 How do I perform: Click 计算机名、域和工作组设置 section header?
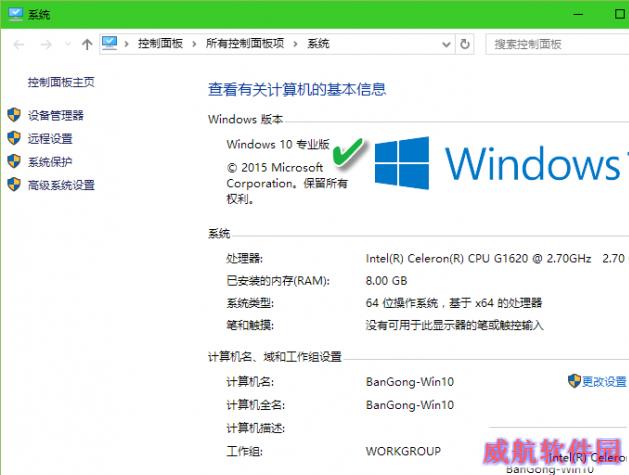275,356
